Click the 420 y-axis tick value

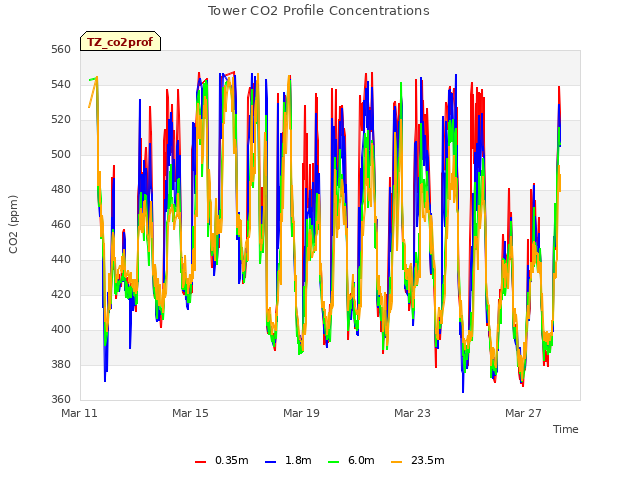pyautogui.click(x=61, y=294)
